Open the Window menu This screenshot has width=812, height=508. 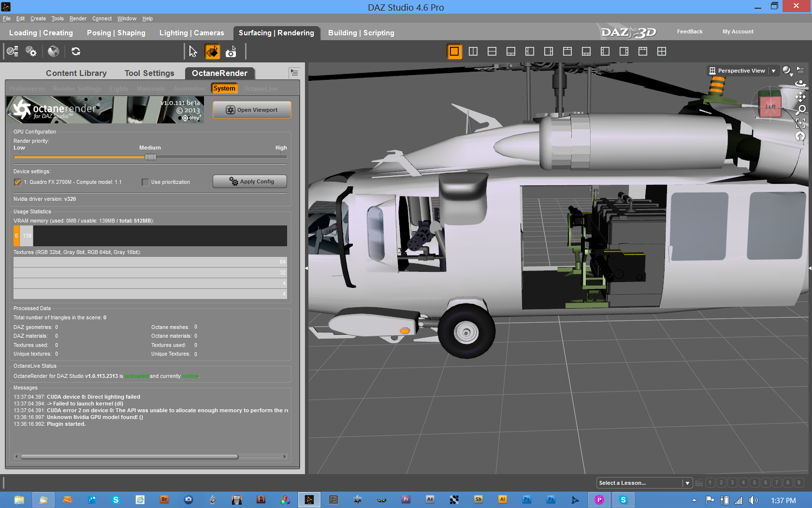click(x=127, y=18)
